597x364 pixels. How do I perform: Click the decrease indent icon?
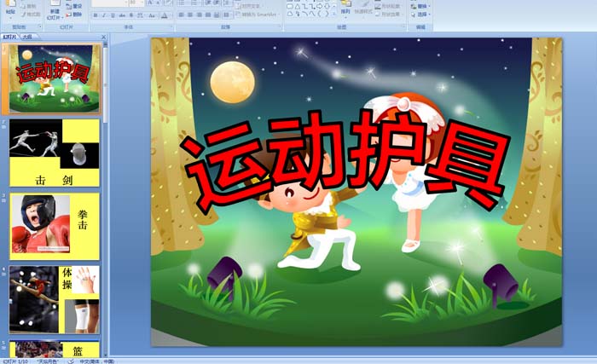tap(208, 3)
